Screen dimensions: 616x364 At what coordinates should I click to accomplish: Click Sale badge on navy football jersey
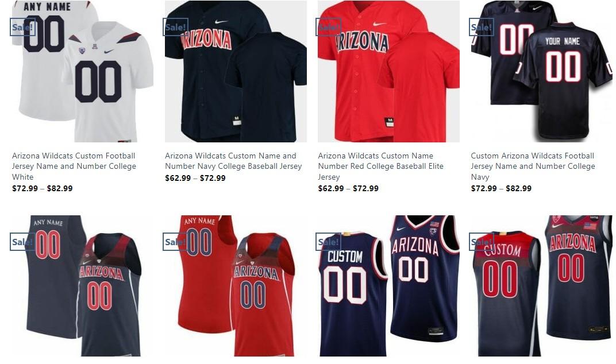[x=482, y=27]
